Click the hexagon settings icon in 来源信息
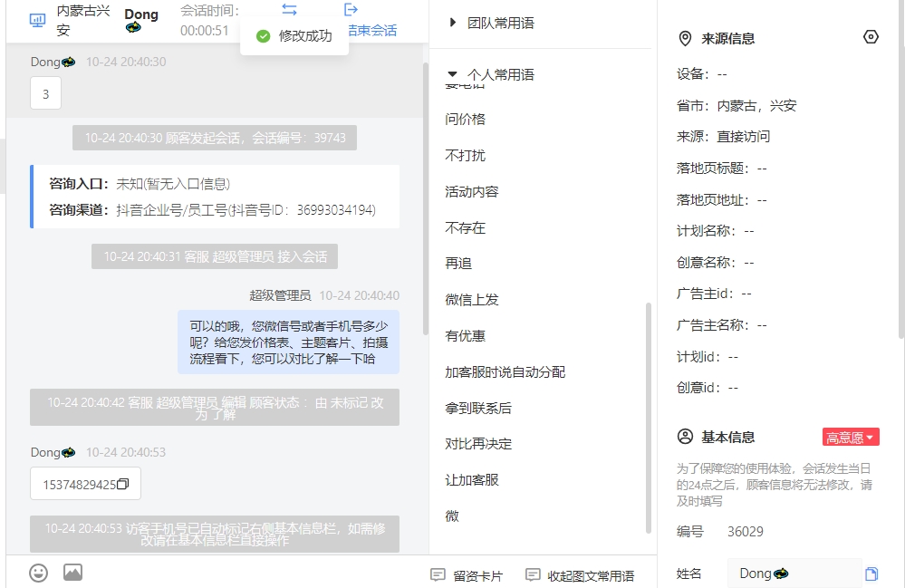 [x=871, y=37]
